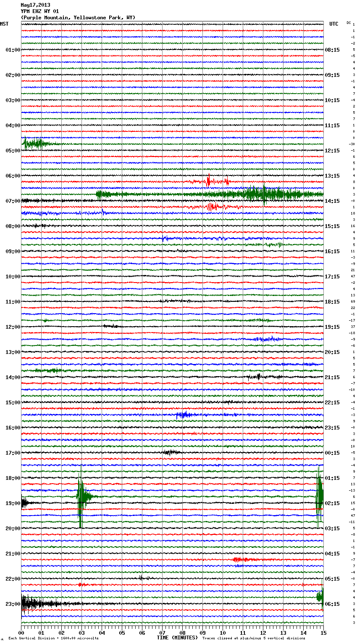
Task: Click the 21:15 UTC time label
Action: [332, 377]
